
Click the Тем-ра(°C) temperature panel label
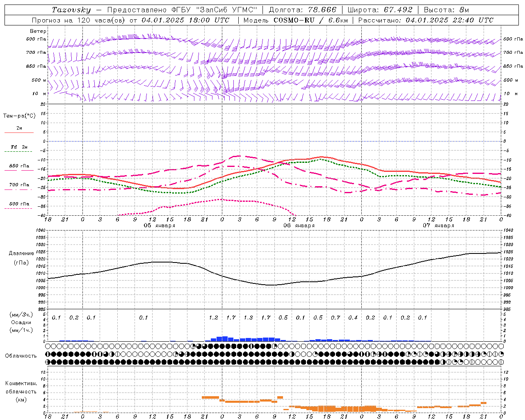click(x=19, y=116)
